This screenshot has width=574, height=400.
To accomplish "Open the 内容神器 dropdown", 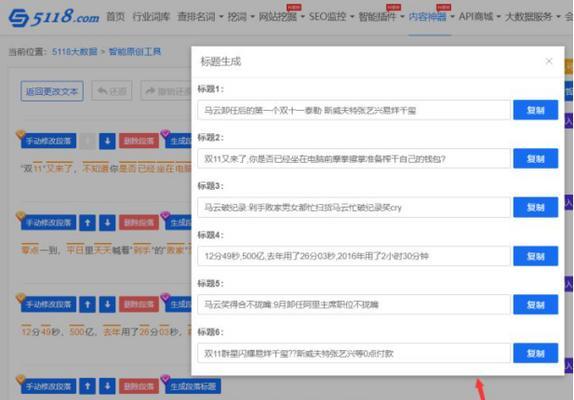I will 431,16.
